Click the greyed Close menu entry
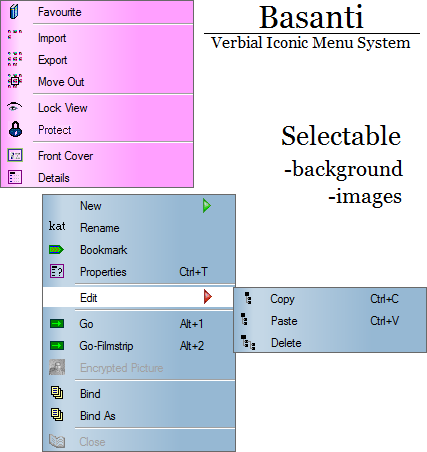Viewport: 427px width, 452px height. 139,441
